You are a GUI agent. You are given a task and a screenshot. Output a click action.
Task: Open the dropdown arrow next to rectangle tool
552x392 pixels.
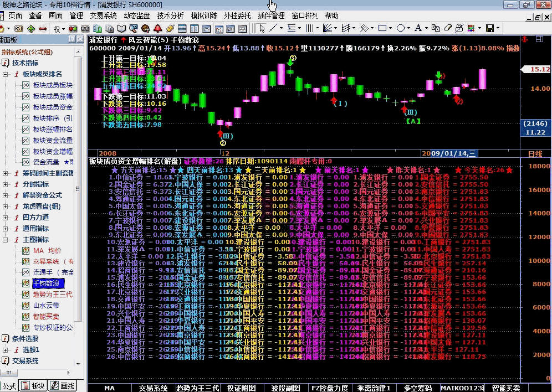(x=390, y=28)
